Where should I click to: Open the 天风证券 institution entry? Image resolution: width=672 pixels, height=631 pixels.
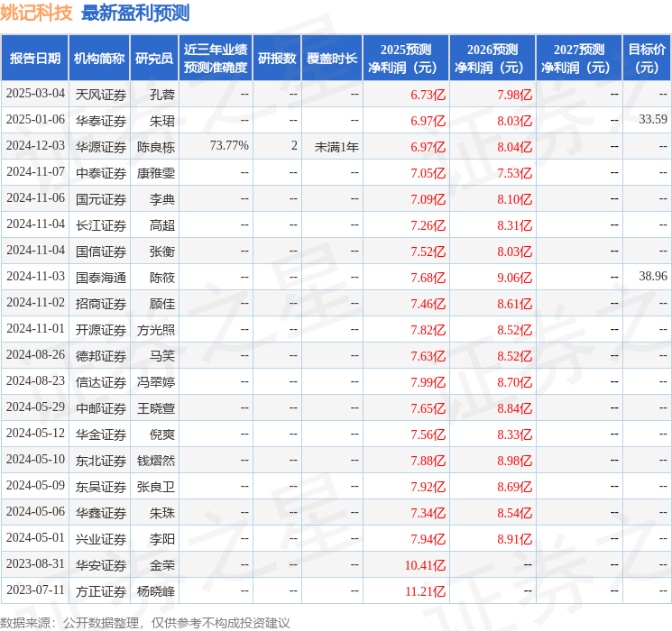(x=100, y=94)
